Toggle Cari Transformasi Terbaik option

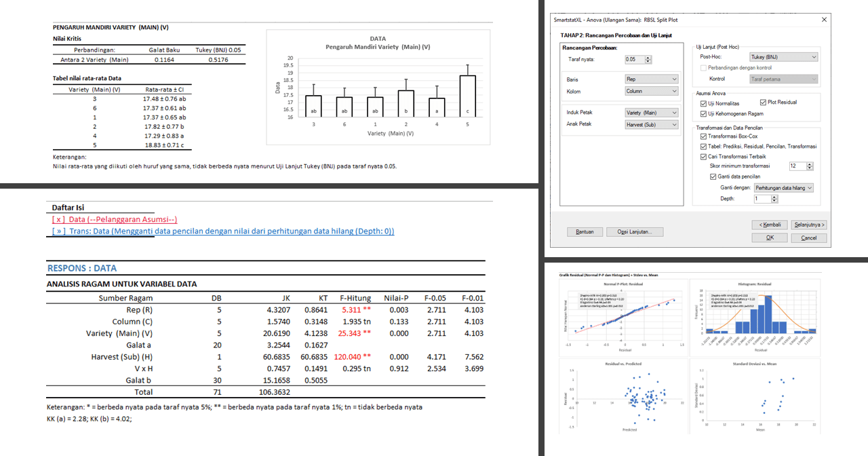click(x=703, y=155)
